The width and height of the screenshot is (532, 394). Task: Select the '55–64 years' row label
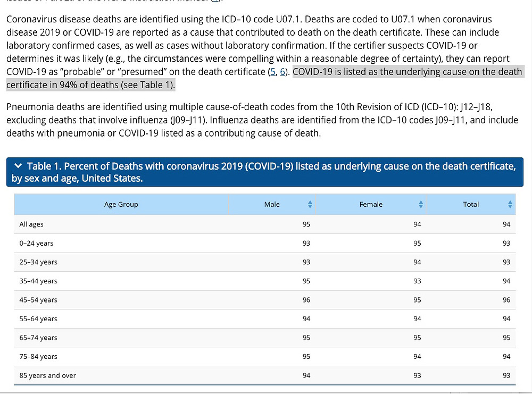point(38,318)
